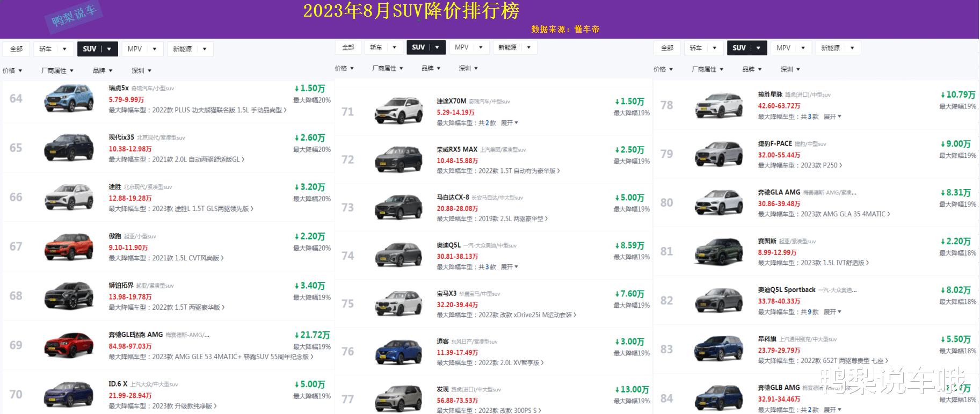Open the 马自达CX-8 model name link
980x414 pixels.
tap(453, 197)
